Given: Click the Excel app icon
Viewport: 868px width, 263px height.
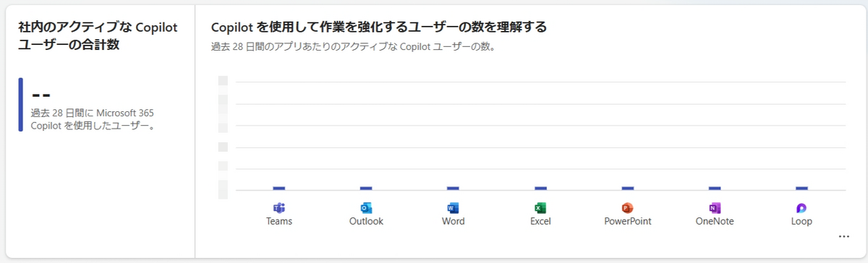Looking at the screenshot, I should tap(540, 208).
